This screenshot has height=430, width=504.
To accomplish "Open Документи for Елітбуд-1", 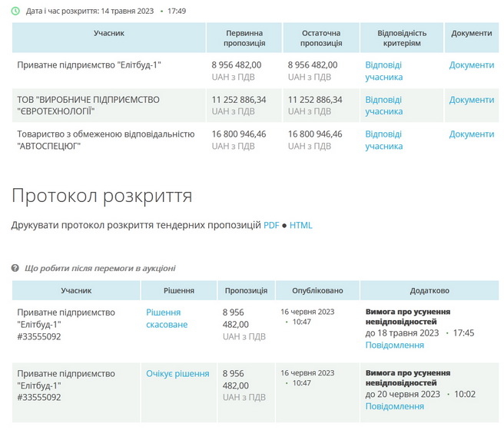I will [x=471, y=65].
